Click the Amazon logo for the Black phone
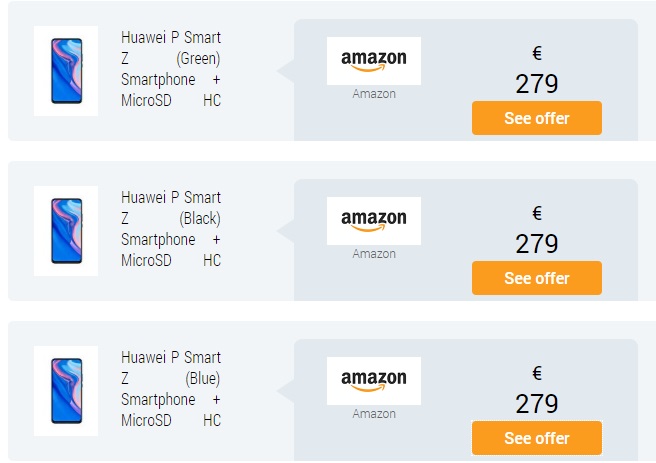This screenshot has height=463, width=656. click(374, 221)
